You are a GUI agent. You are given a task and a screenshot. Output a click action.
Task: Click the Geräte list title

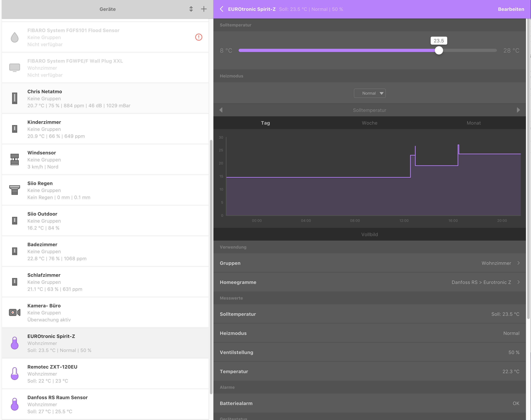coord(108,9)
